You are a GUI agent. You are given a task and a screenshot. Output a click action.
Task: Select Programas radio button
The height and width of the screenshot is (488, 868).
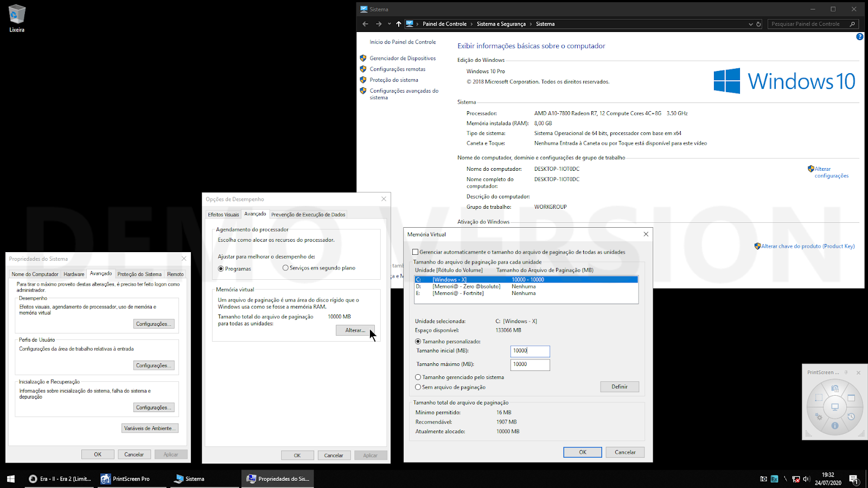click(x=221, y=269)
